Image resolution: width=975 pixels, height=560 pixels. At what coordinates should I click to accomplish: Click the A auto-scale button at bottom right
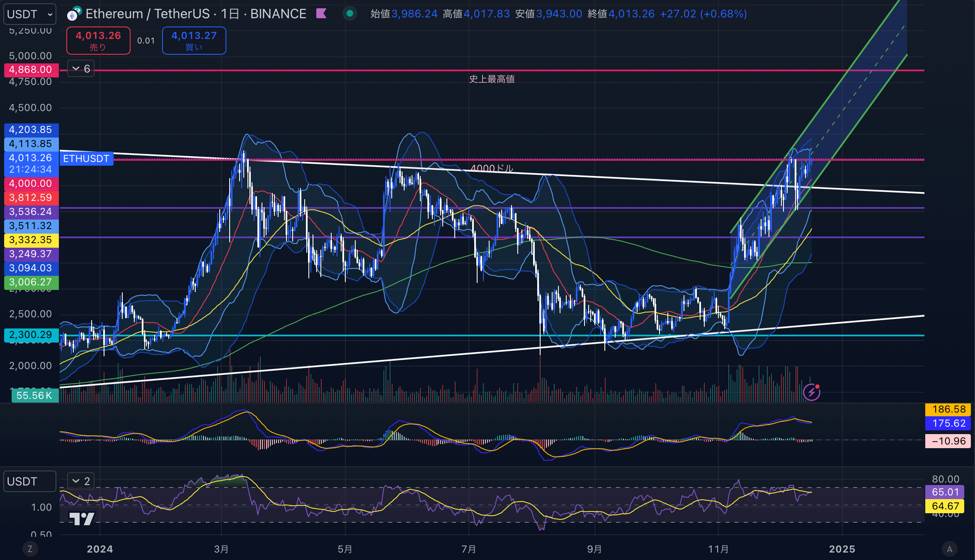[949, 549]
